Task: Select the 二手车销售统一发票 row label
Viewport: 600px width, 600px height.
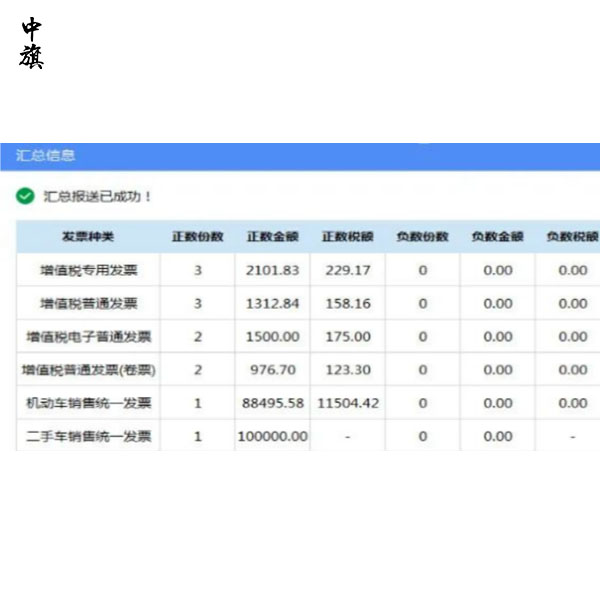Action: (88, 437)
